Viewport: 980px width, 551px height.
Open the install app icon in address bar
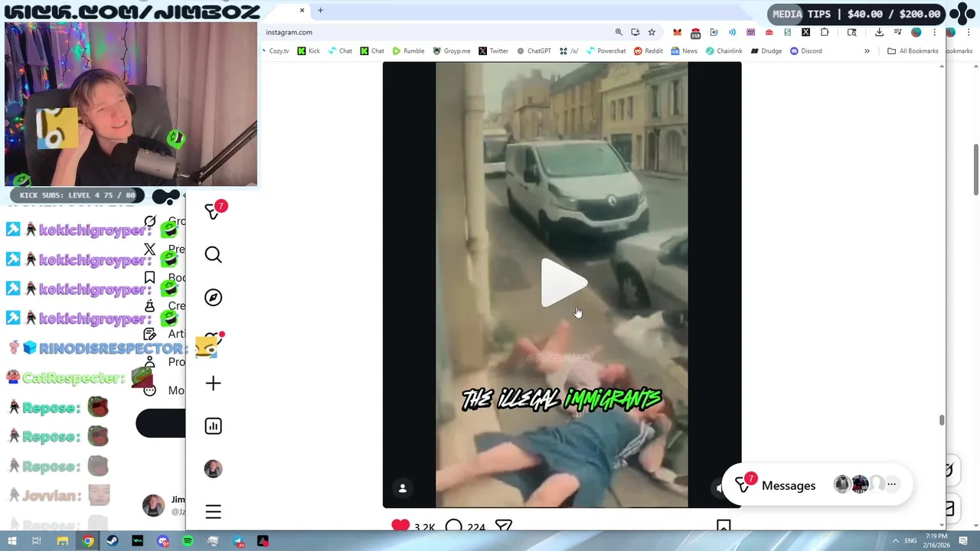pos(635,32)
